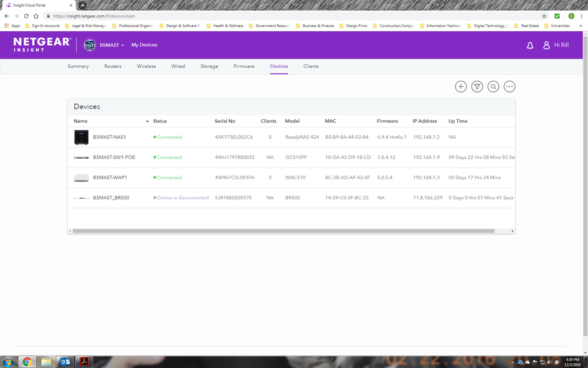Click the BSMAST-WAP1 access point thumbnail
This screenshot has height=368, width=588.
click(81, 178)
